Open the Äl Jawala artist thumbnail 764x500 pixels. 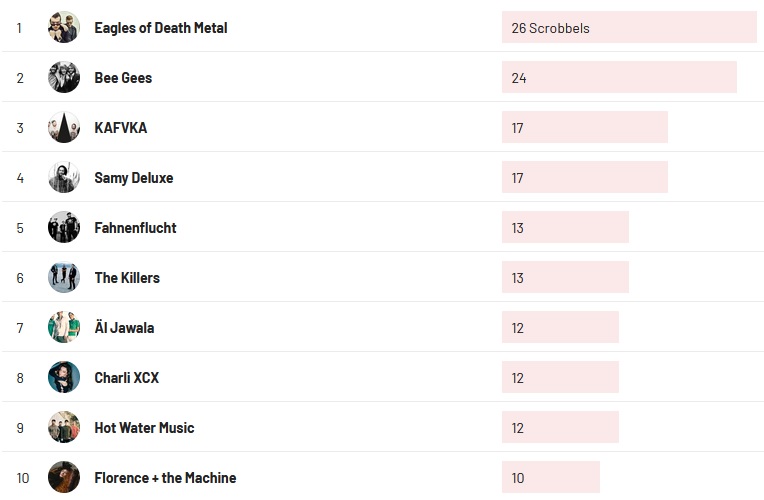(x=64, y=328)
